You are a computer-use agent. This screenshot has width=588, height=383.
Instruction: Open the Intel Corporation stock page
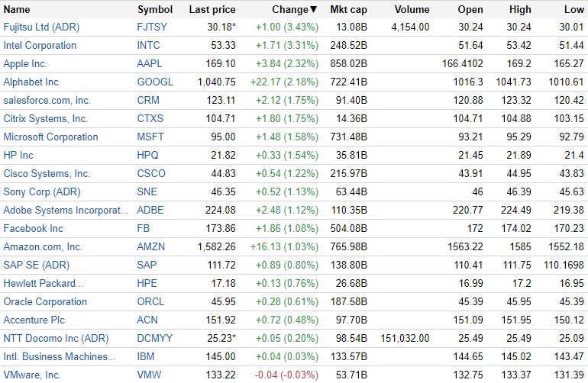tap(40, 45)
